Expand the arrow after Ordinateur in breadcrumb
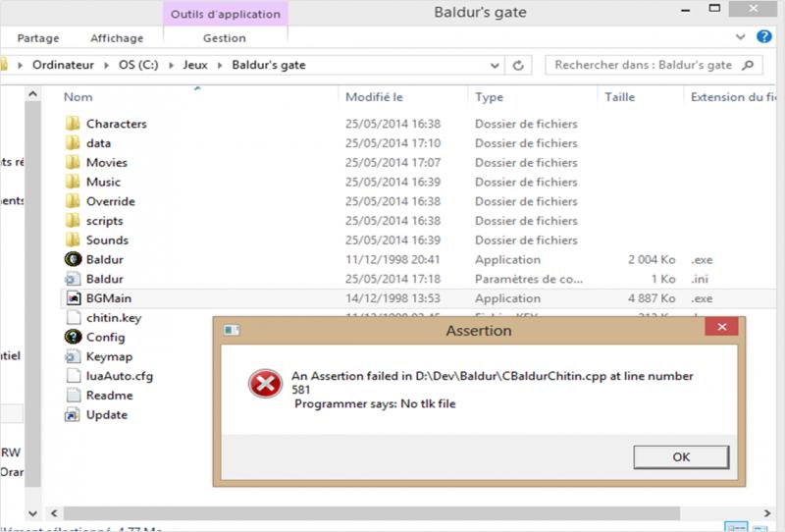Image resolution: width=785 pixels, height=532 pixels. [x=106, y=65]
